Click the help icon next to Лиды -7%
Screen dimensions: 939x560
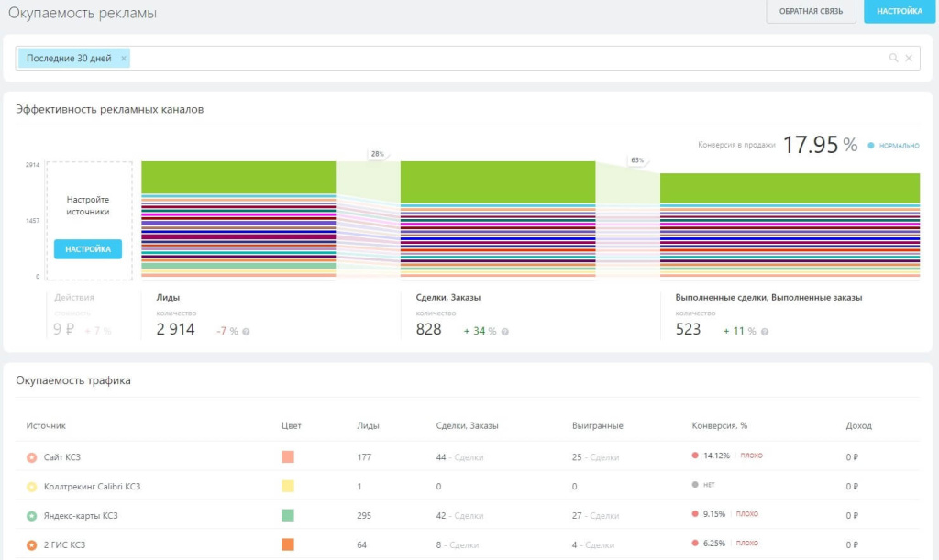pos(246,332)
